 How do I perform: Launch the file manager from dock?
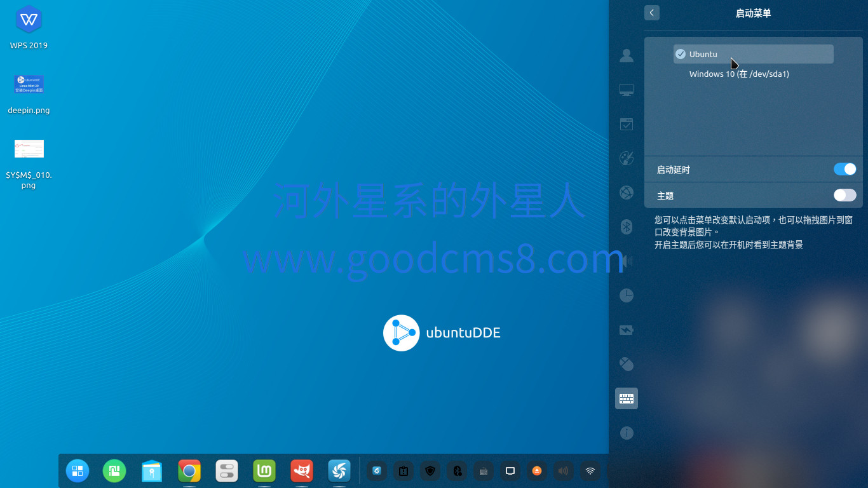152,471
